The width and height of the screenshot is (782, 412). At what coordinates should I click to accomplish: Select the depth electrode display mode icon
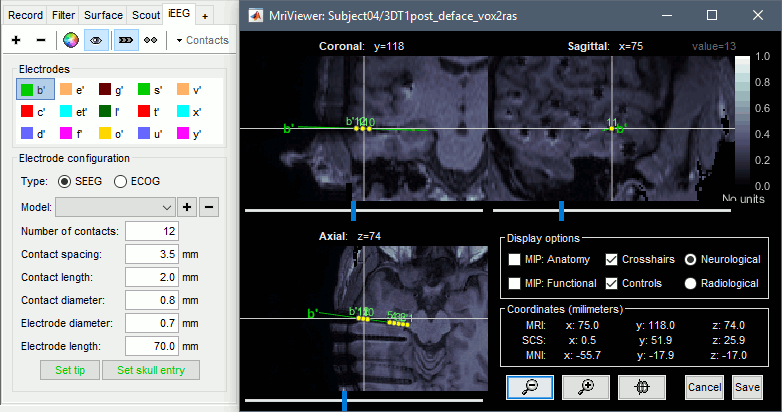pos(126,40)
